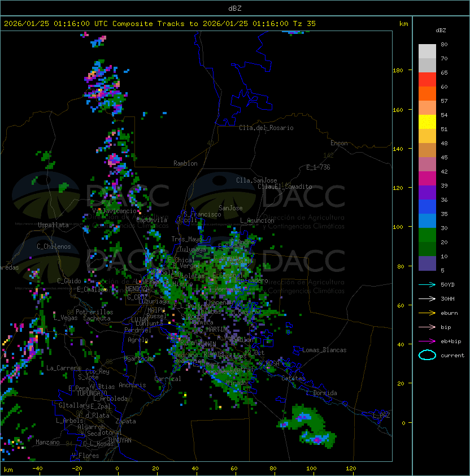Click the white 30HM arrow in legend
This screenshot has width=470, height=476.
click(427, 298)
